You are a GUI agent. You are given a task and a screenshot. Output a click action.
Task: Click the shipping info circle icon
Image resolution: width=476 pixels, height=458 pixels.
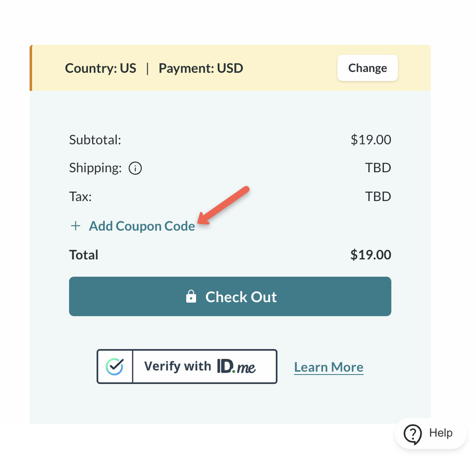[135, 168]
